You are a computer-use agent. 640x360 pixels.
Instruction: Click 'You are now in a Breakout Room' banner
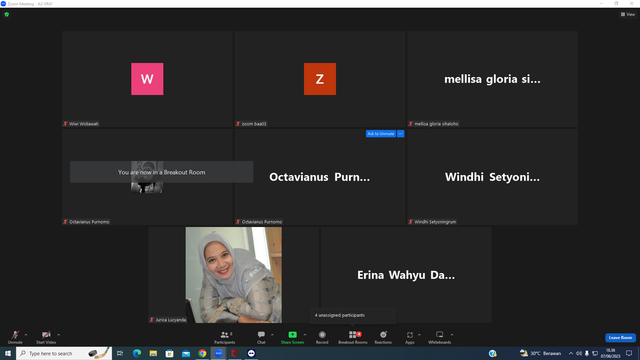coord(162,172)
